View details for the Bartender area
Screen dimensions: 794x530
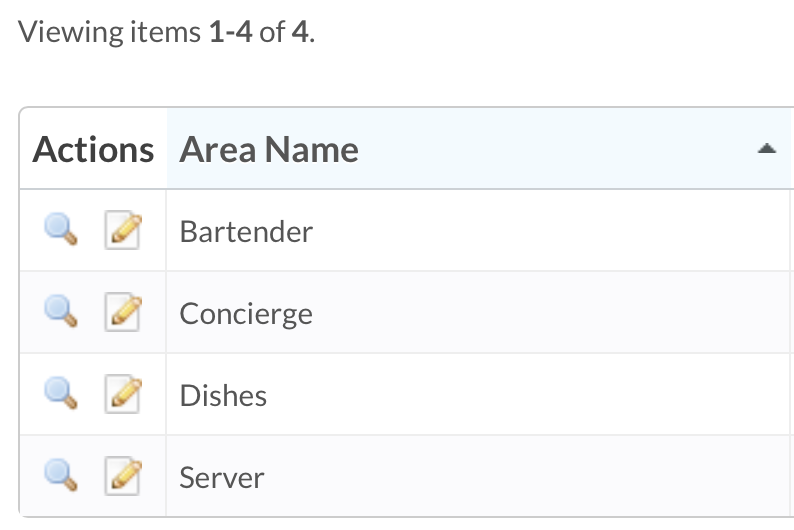(61, 229)
